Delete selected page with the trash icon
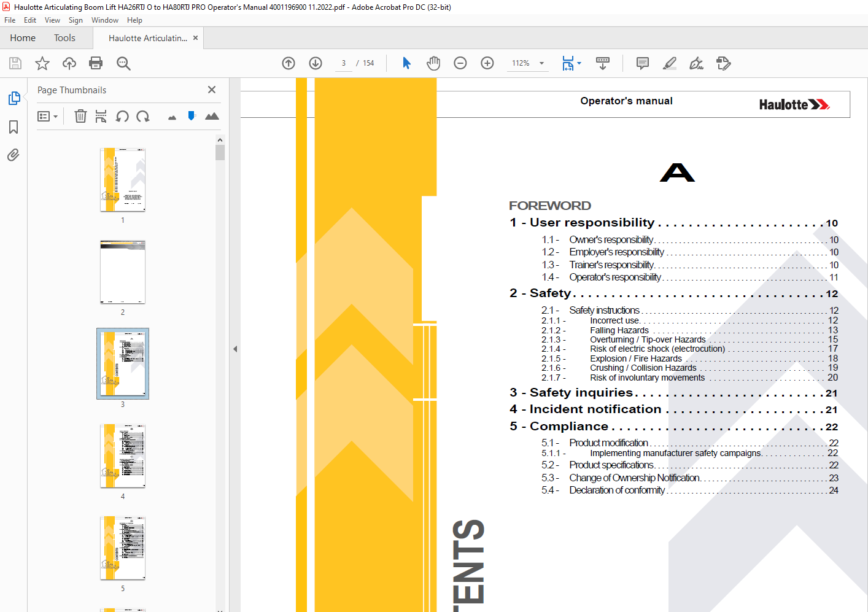This screenshot has width=868, height=612. coord(80,116)
